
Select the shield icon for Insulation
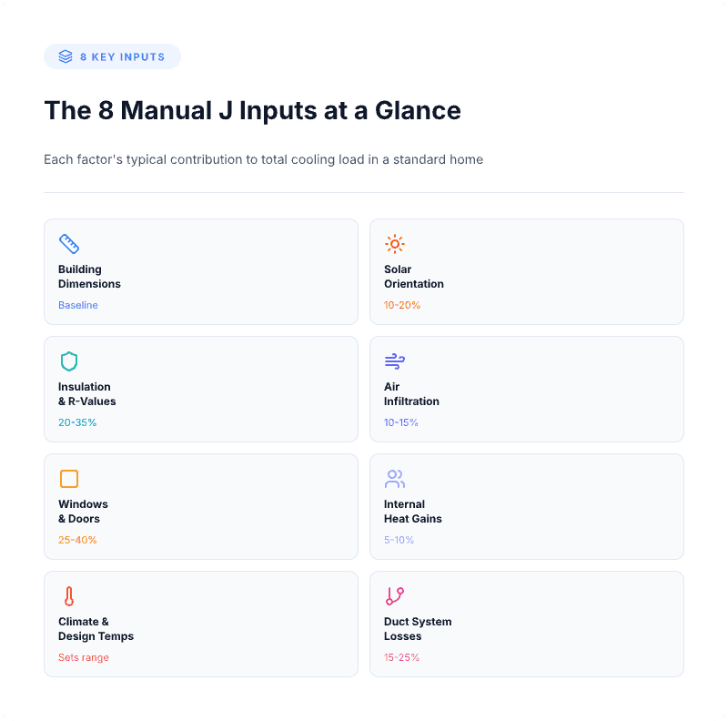tap(69, 361)
